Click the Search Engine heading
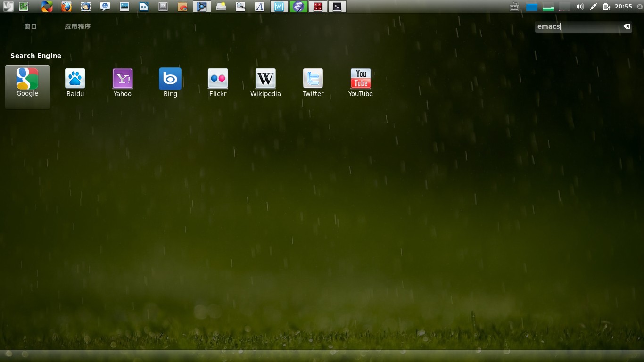The height and width of the screenshot is (362, 644). [36, 56]
